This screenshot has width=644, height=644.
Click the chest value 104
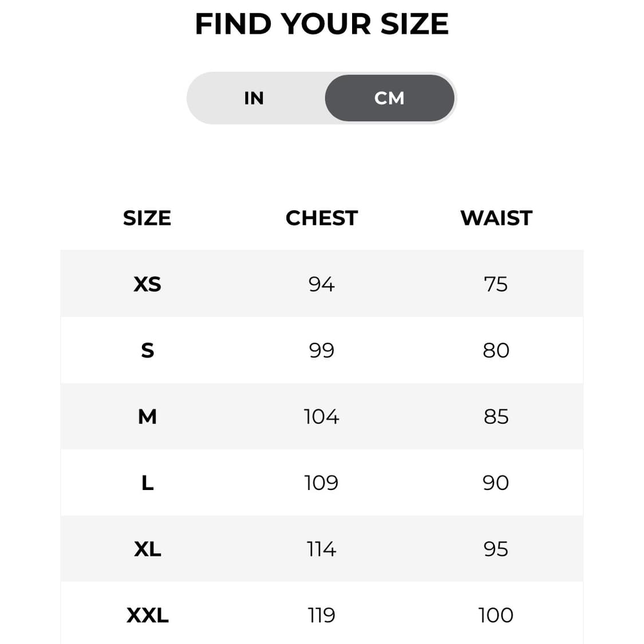click(x=322, y=417)
